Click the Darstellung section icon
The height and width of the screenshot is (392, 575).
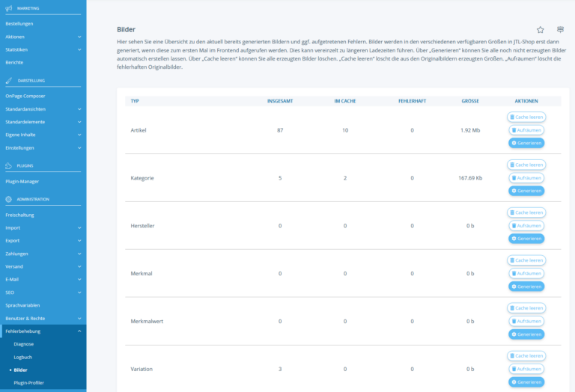[8, 80]
